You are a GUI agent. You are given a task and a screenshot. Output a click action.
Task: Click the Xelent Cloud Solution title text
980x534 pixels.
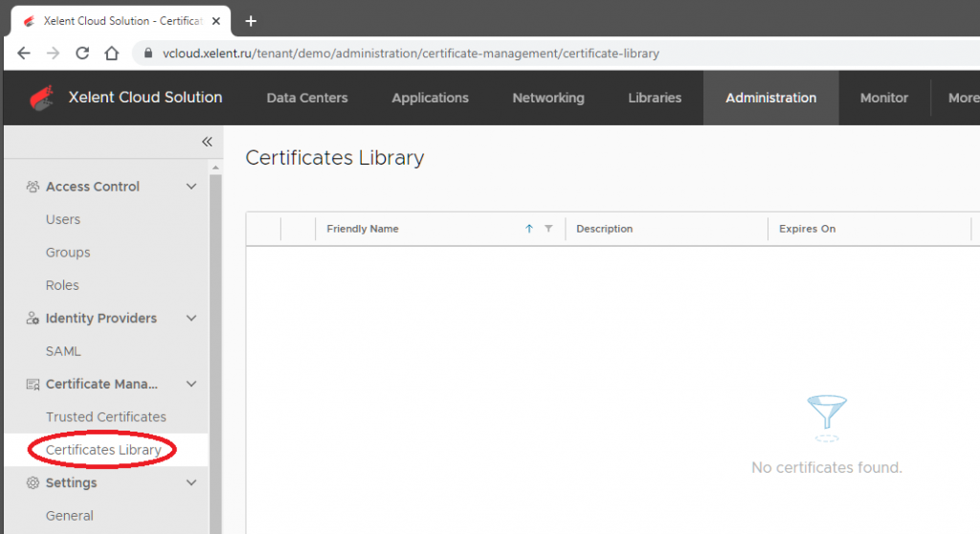tap(145, 98)
